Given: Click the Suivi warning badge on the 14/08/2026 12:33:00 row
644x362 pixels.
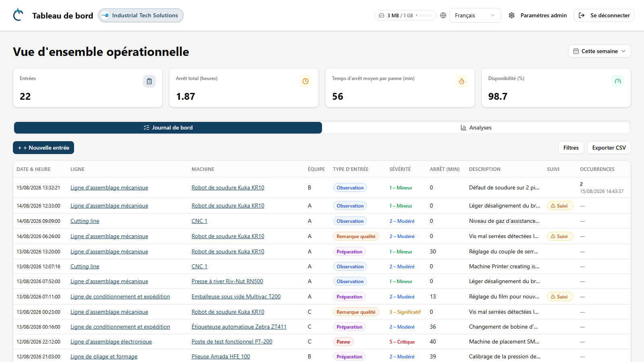Looking at the screenshot, I should [x=560, y=206].
